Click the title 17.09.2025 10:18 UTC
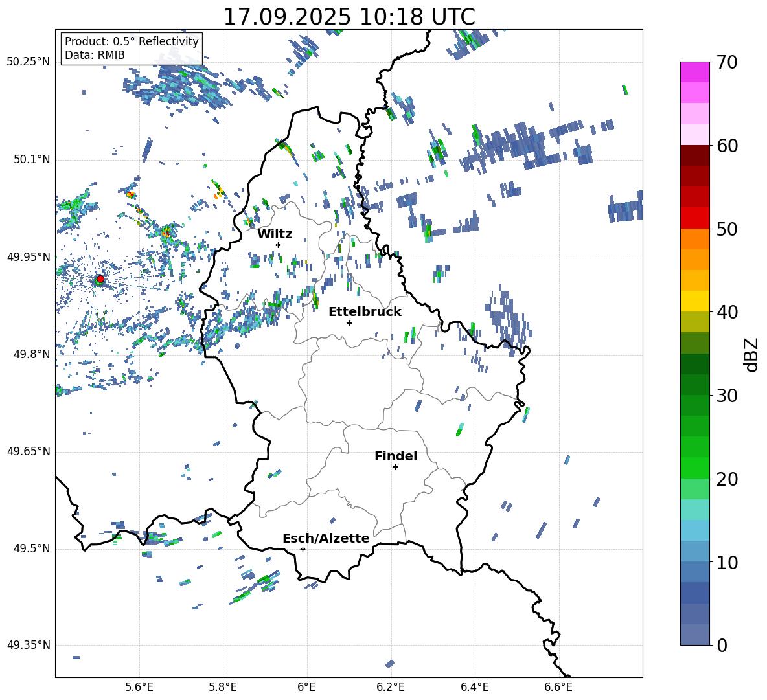The height and width of the screenshot is (700, 767). coord(349,17)
